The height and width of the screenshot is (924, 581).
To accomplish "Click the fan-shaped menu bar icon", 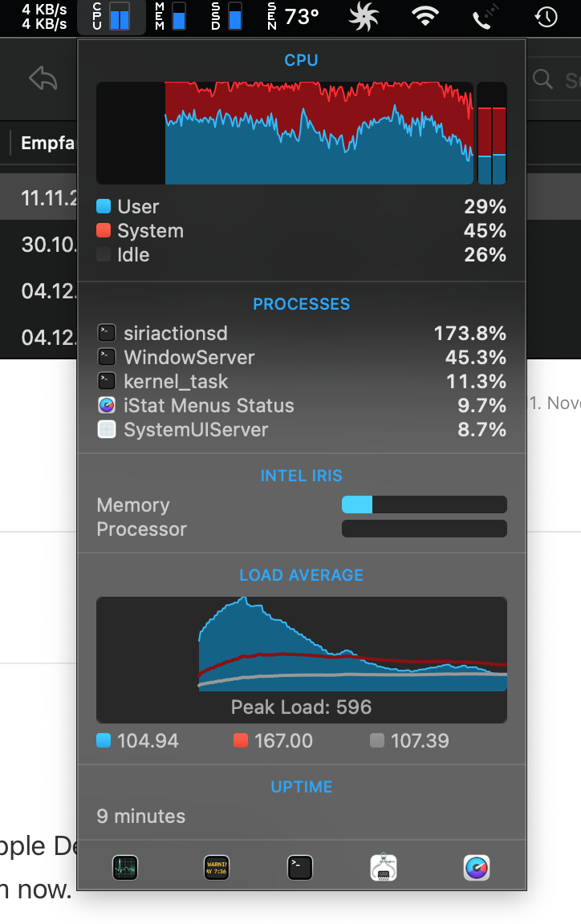I will (364, 17).
